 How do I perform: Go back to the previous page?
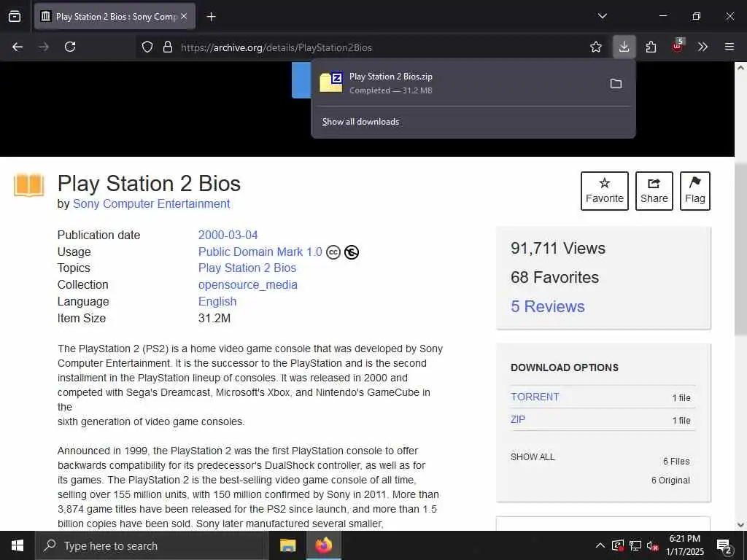click(x=18, y=47)
